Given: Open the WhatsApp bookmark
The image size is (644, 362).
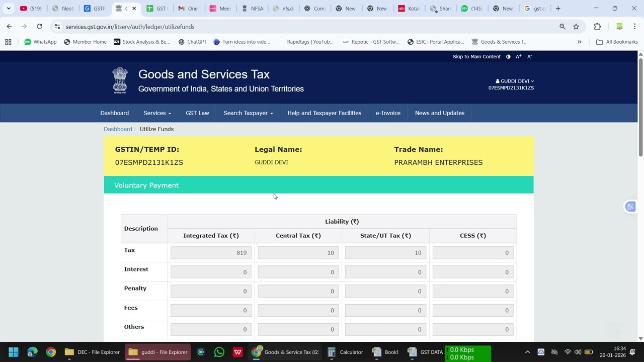Looking at the screenshot, I should (40, 42).
